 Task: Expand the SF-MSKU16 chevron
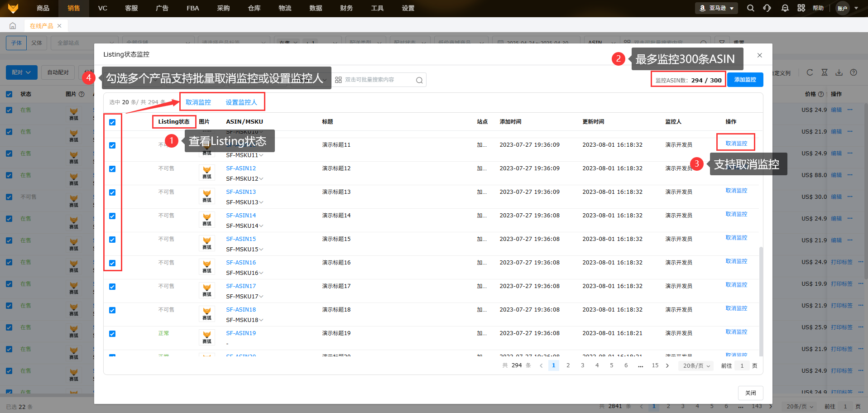261,273
